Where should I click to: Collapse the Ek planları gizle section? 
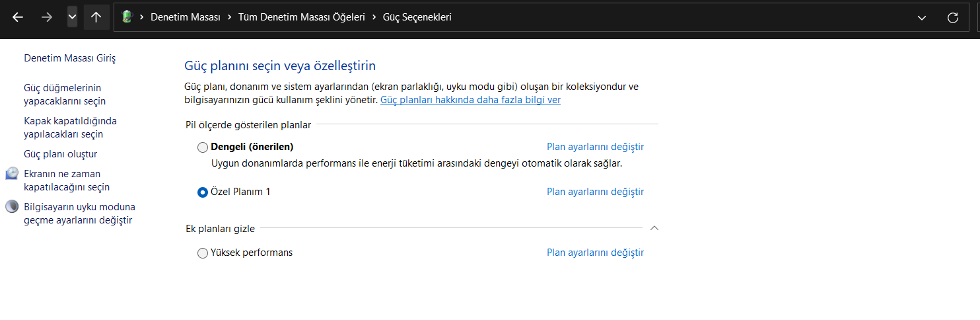654,228
